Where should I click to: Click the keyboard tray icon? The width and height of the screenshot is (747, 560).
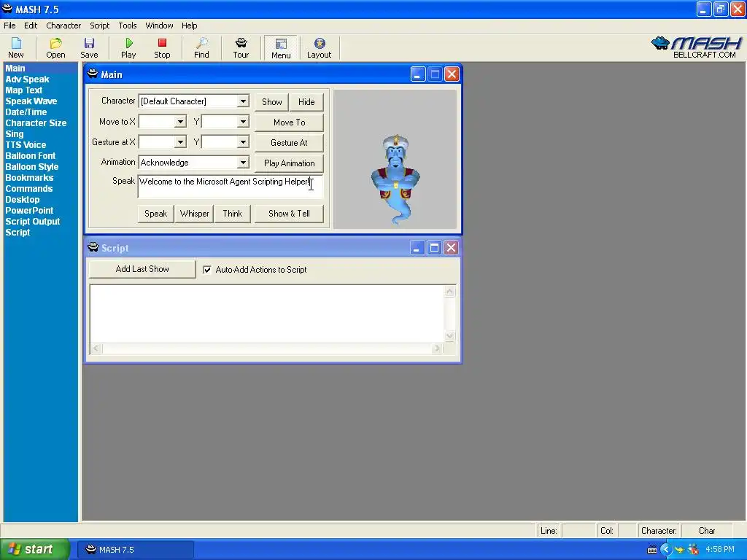(x=652, y=550)
